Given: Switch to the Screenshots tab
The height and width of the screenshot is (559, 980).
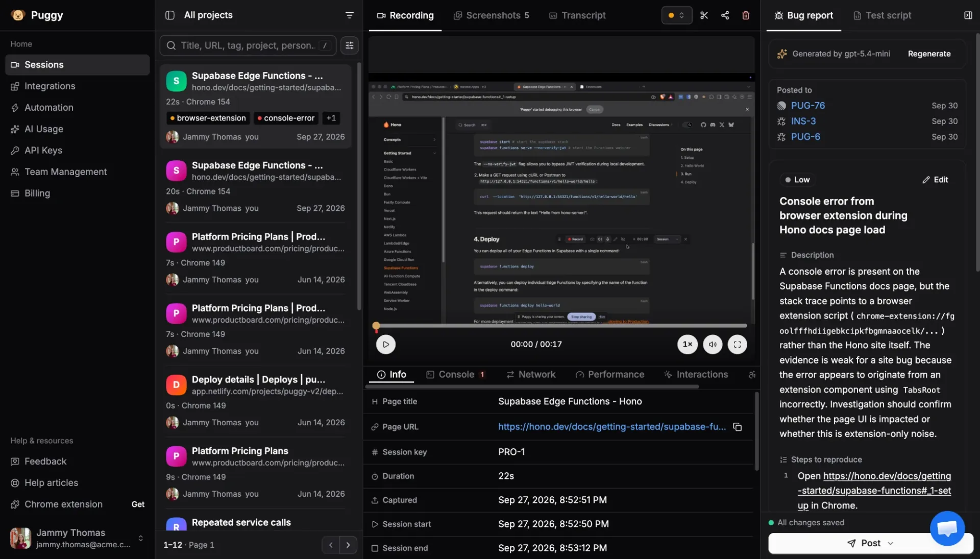Looking at the screenshot, I should coord(492,15).
